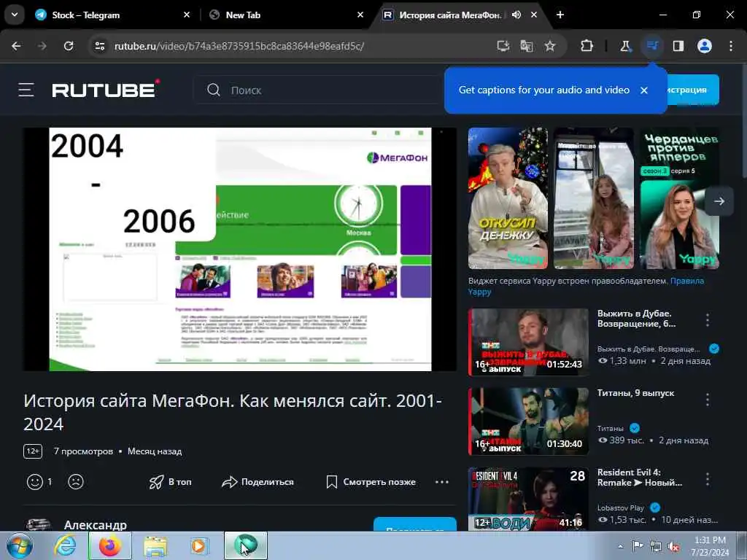Open the Windows Start menu
Screen dimensions: 747x560
pos(19,545)
